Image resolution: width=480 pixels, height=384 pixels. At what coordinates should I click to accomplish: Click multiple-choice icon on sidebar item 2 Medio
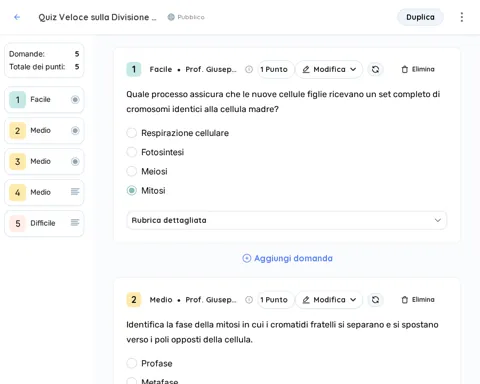pyautogui.click(x=75, y=130)
